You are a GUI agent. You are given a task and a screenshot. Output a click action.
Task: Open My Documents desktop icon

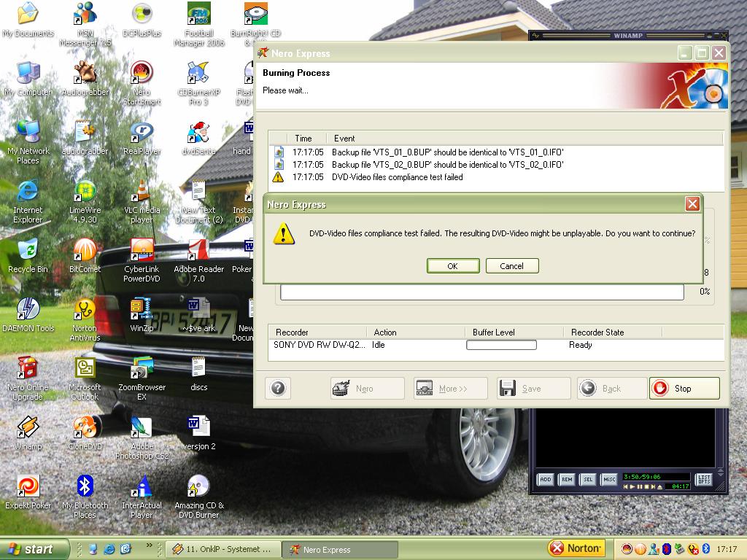(28, 20)
